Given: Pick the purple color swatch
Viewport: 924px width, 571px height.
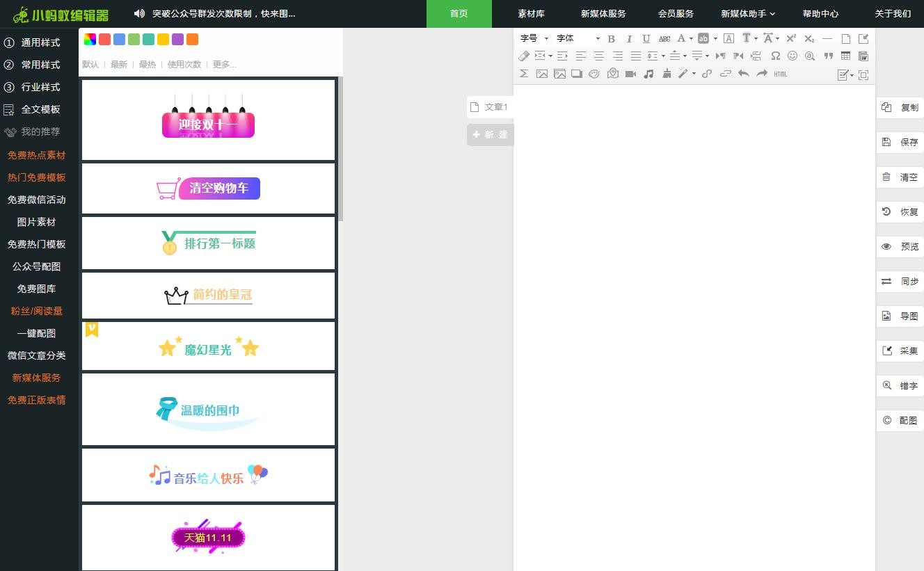Looking at the screenshot, I should tap(177, 40).
